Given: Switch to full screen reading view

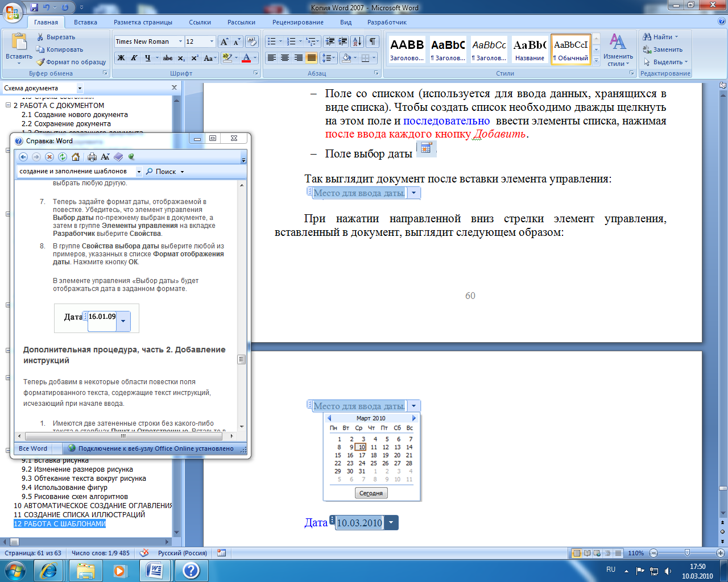Looking at the screenshot, I should [x=587, y=553].
